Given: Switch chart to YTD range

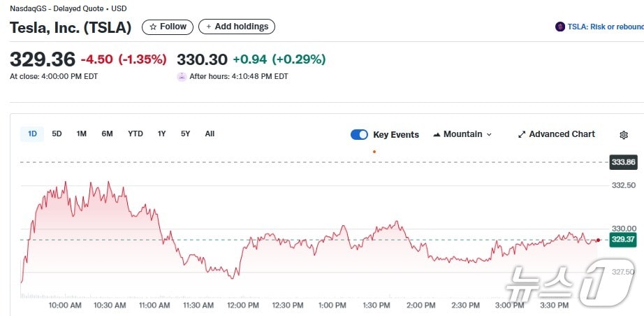Looking at the screenshot, I should [x=135, y=134].
